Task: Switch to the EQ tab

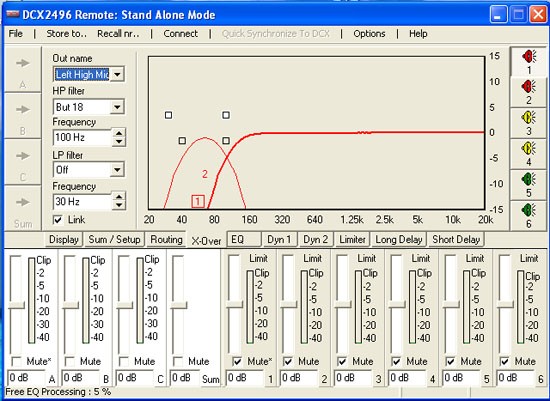Action: (x=244, y=240)
